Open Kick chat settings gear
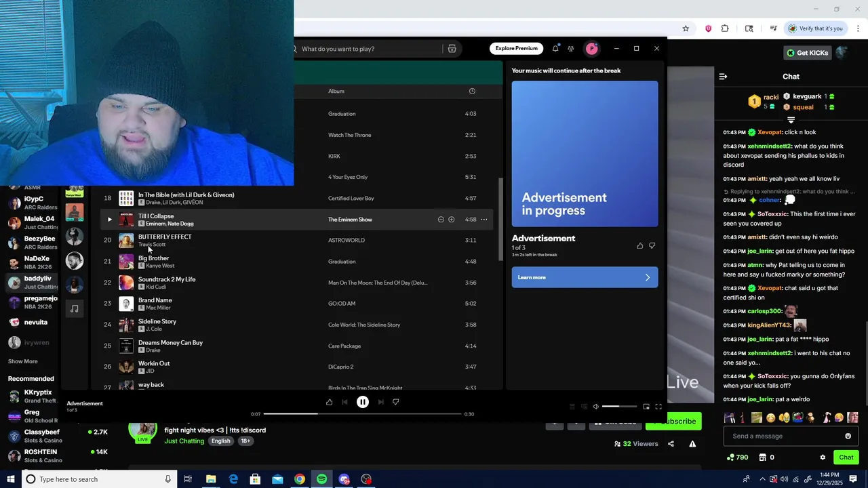 [823, 457]
